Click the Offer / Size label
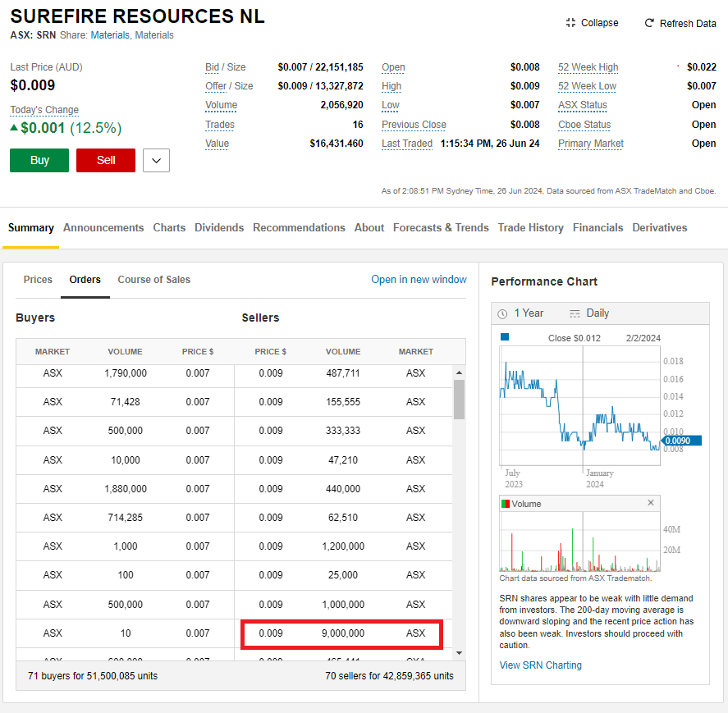728x713 pixels. (229, 86)
